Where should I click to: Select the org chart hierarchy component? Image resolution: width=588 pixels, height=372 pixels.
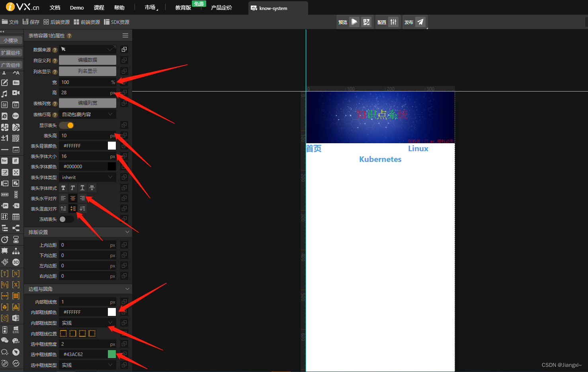click(16, 251)
